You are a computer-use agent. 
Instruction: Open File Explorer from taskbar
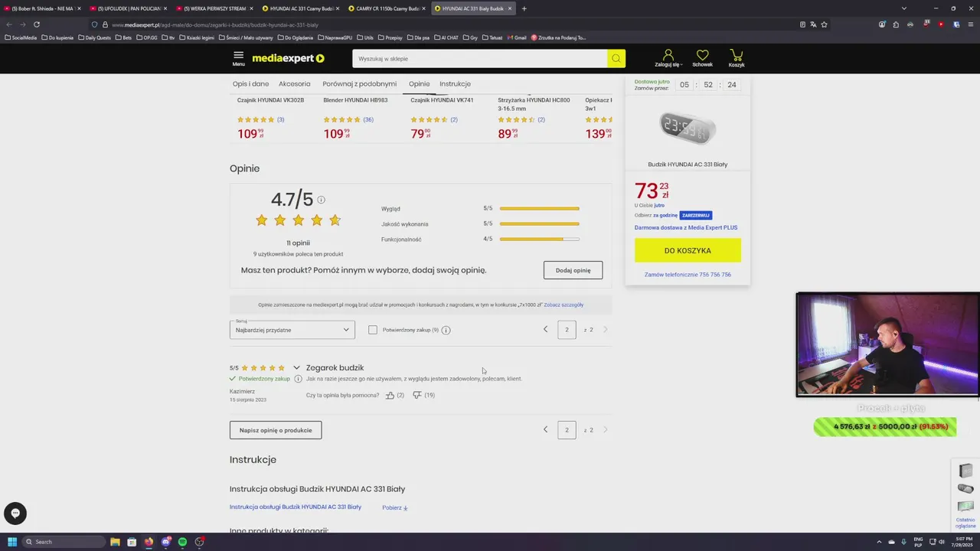(x=115, y=542)
